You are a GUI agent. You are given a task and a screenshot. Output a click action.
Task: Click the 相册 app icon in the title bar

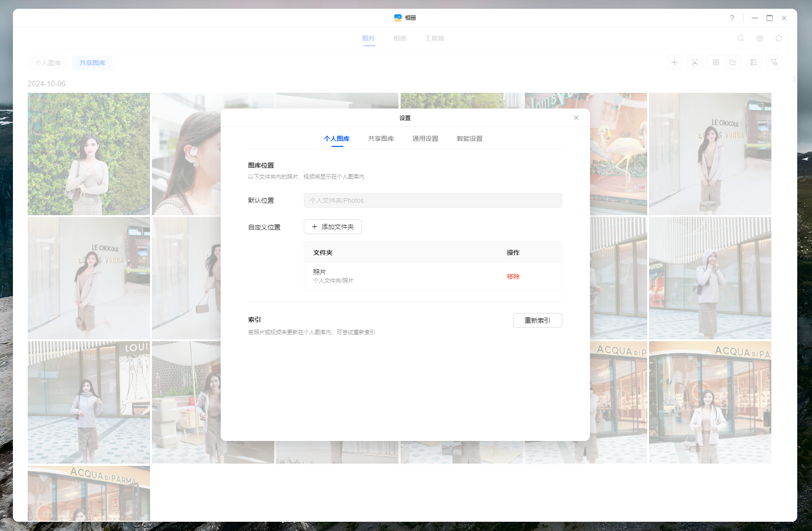[x=398, y=18]
